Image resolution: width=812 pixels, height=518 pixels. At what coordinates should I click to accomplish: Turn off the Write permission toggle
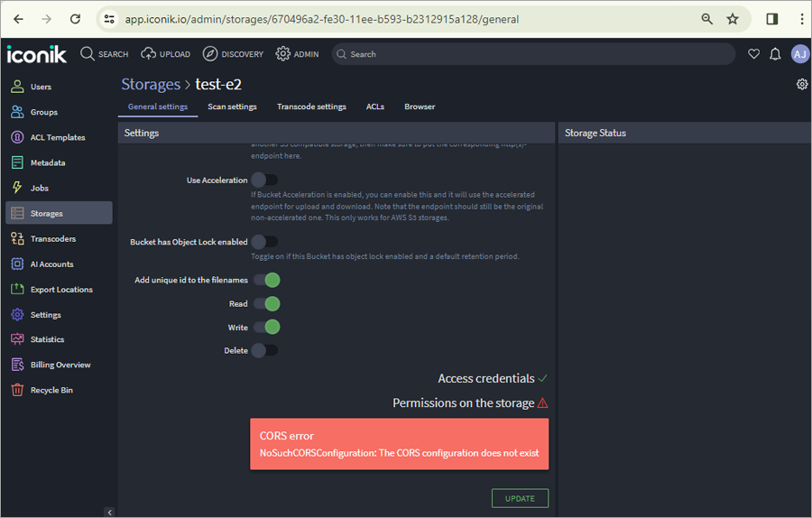coord(267,327)
